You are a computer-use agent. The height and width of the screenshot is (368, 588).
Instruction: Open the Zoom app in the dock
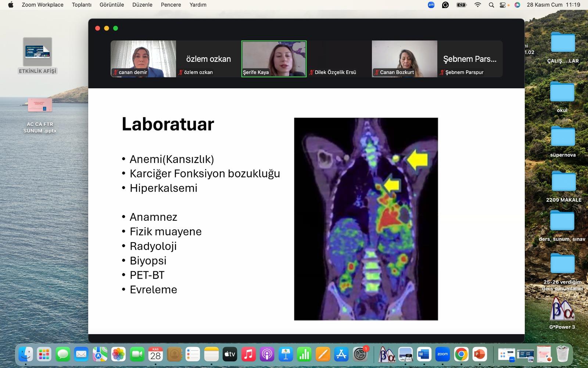coord(442,354)
